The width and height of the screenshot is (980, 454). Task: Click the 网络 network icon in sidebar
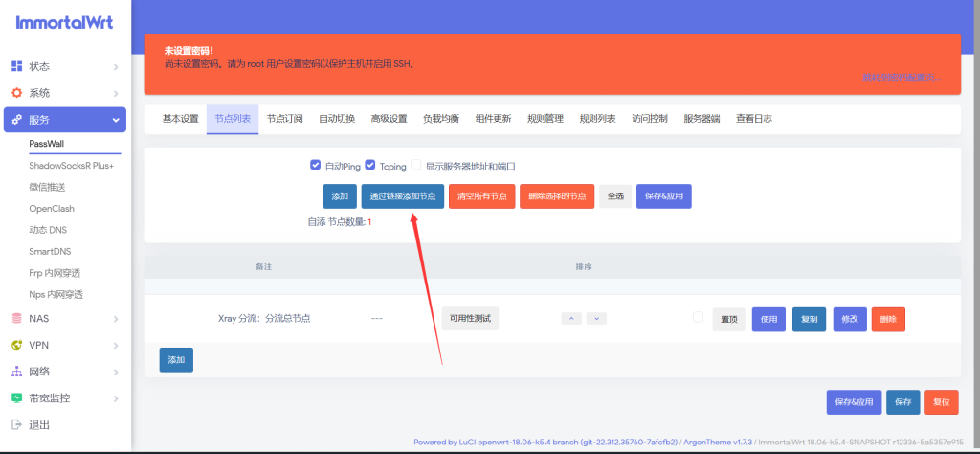point(16,372)
